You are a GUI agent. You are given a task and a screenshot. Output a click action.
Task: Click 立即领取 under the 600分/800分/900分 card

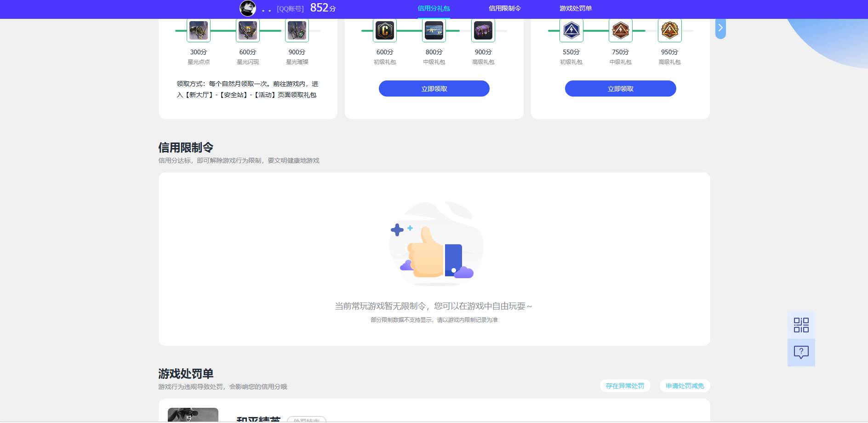point(434,89)
